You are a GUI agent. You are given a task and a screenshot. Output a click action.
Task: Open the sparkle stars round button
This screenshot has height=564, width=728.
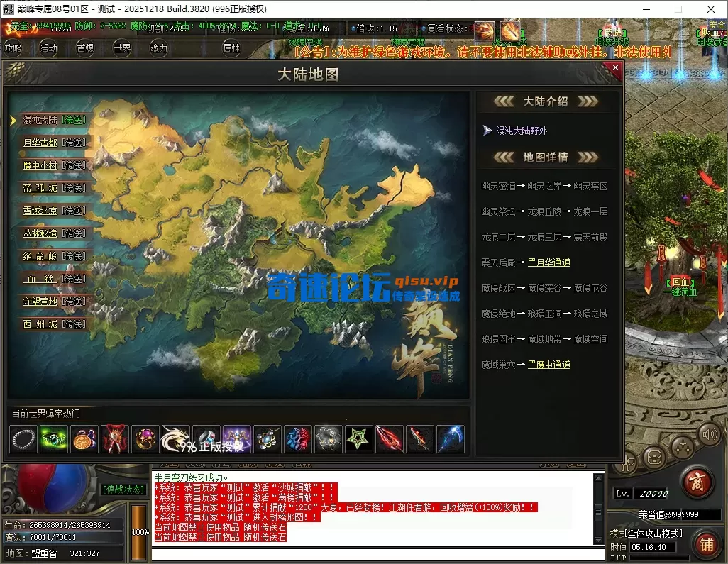683,448
